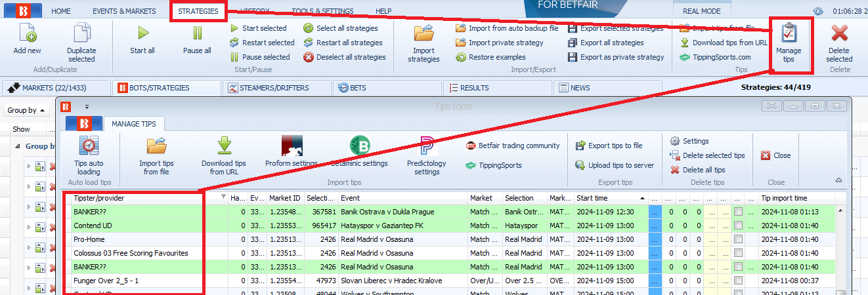The height and width of the screenshot is (295, 868).
Task: Click blue cell in Banik Ostrava row
Action: pos(655,212)
